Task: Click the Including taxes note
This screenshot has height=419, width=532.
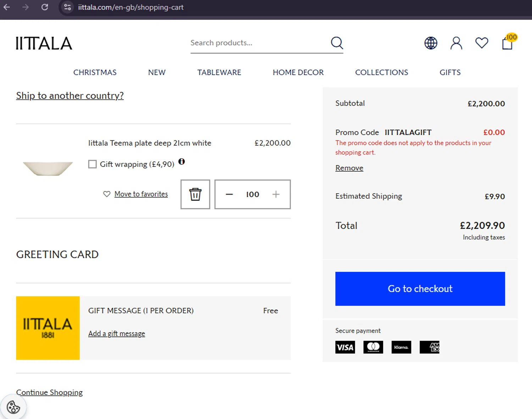Action: 484,237
